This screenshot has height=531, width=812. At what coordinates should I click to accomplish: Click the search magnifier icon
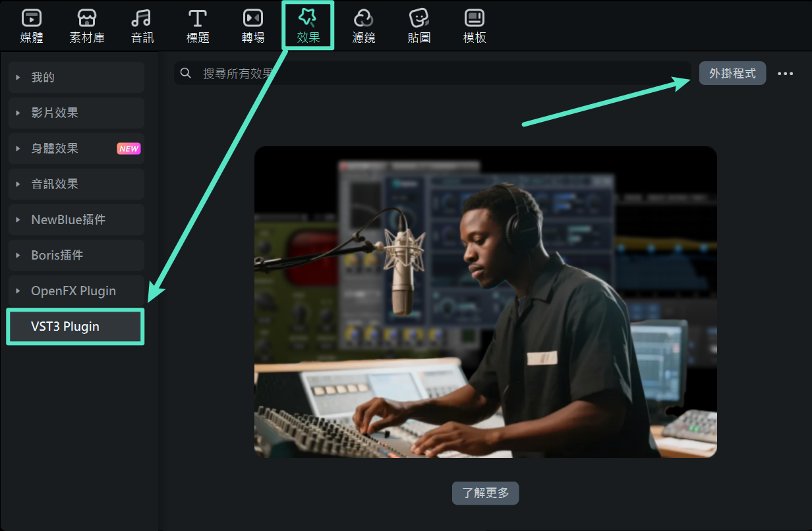point(187,73)
